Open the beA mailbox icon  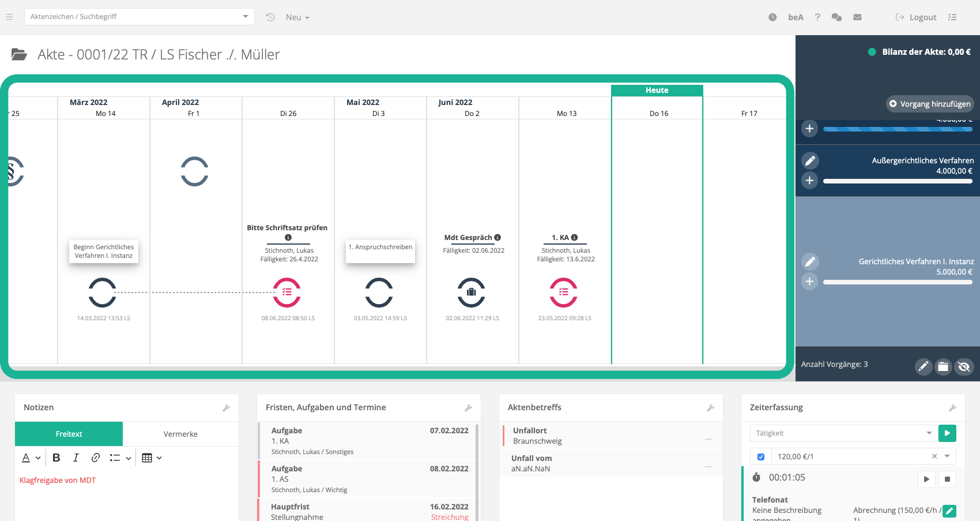(795, 17)
